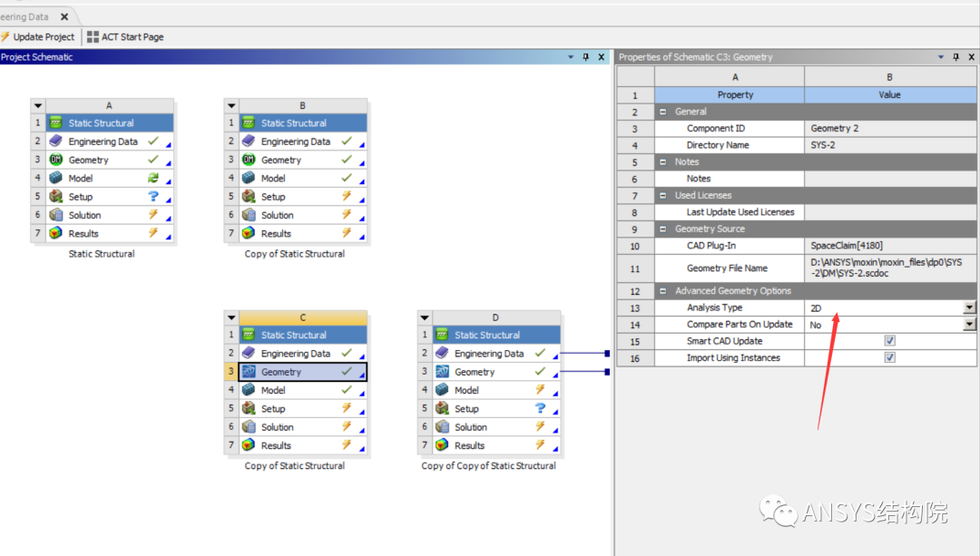Select Geometry cell in system C
980x556 pixels.
302,372
